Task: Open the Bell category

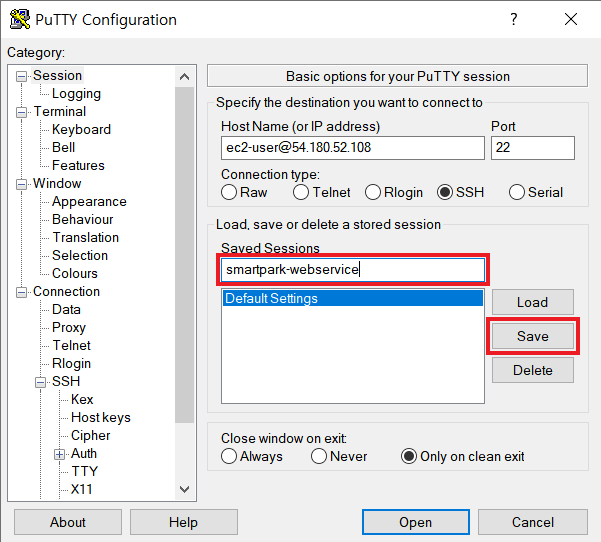Action: 64,148
